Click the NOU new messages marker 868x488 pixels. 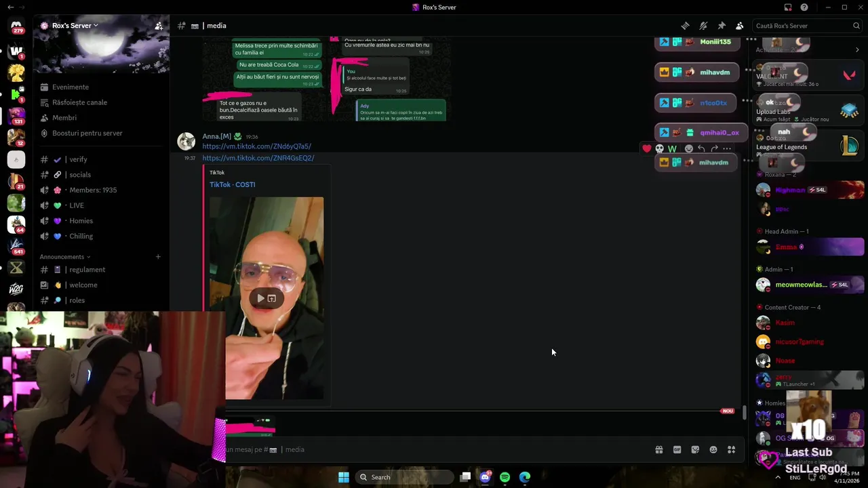(x=728, y=411)
